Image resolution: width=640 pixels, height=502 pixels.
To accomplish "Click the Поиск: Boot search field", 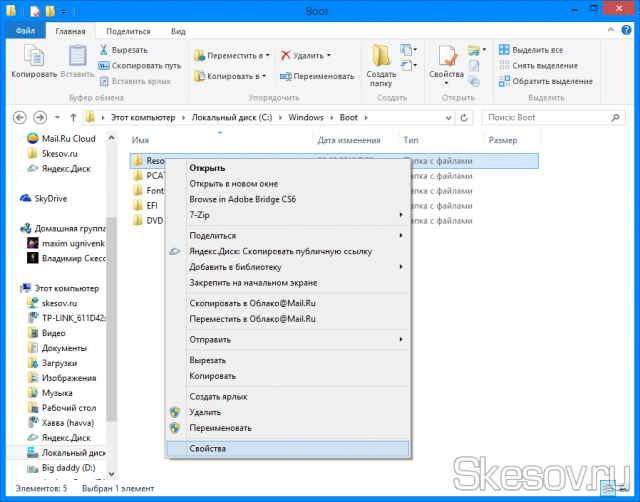I will coord(555,117).
